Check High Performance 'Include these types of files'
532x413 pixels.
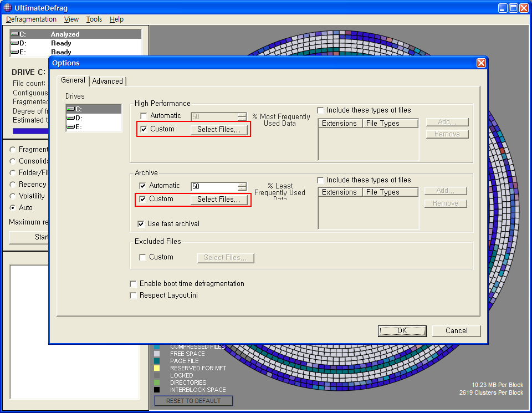(x=320, y=110)
